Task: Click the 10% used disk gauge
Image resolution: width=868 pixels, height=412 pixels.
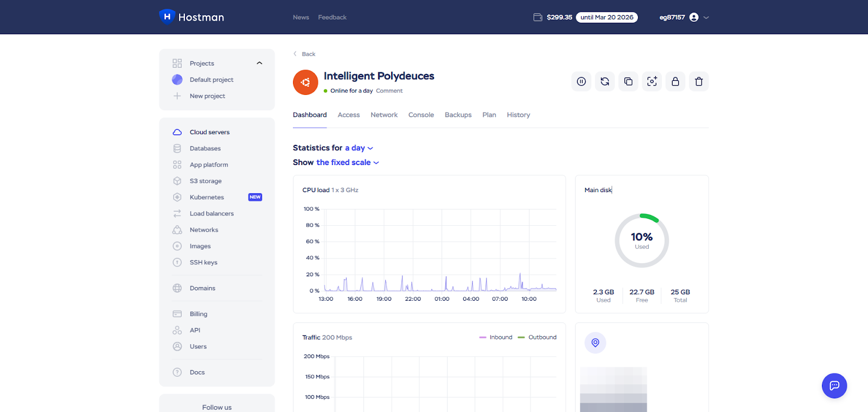Action: point(642,240)
